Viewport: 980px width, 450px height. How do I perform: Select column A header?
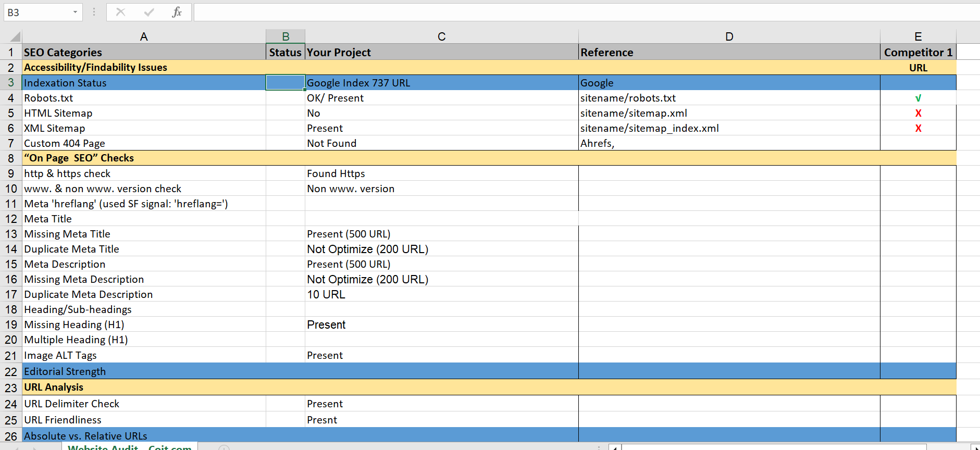click(144, 36)
